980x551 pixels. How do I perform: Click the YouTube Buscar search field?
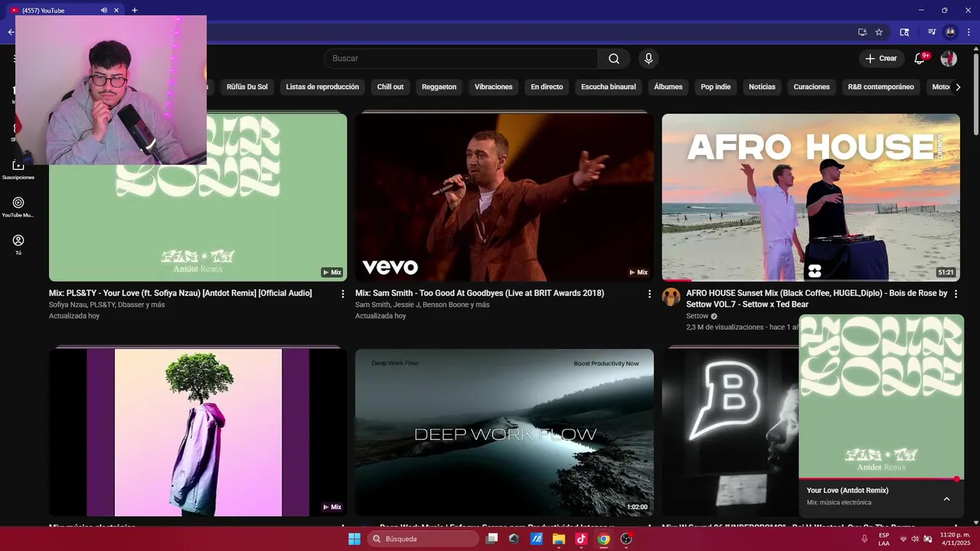(x=461, y=59)
